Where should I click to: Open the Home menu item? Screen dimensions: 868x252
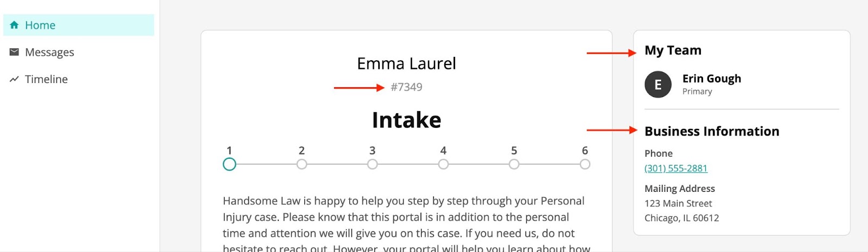tap(79, 25)
